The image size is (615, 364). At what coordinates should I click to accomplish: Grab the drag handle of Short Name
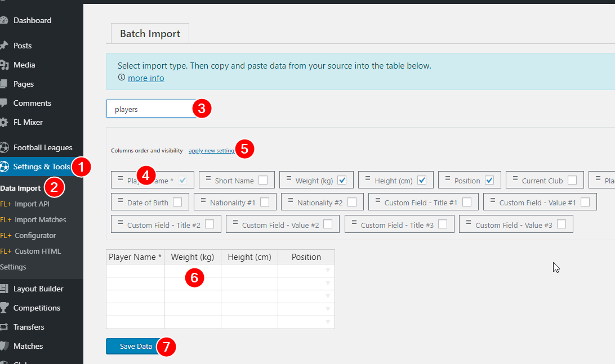[x=208, y=178]
